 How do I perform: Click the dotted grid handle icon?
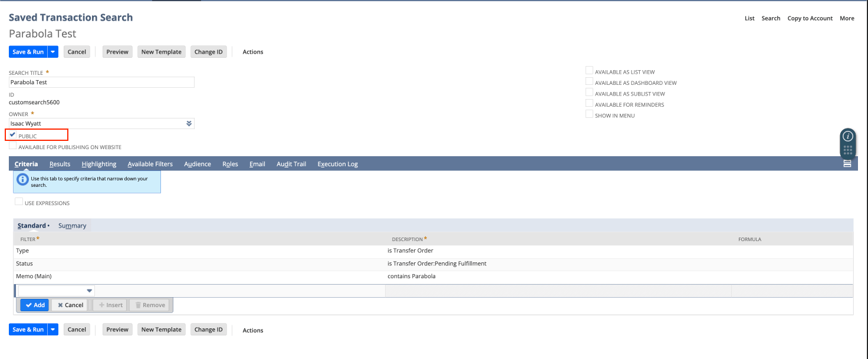(x=847, y=150)
